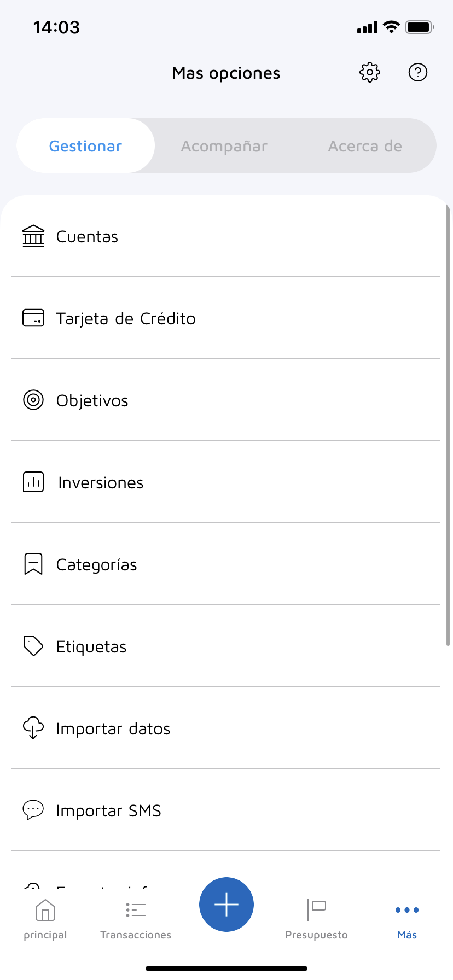The height and width of the screenshot is (980, 453).
Task: Tap the bookmark icon for Categorías
Action: pos(33,564)
